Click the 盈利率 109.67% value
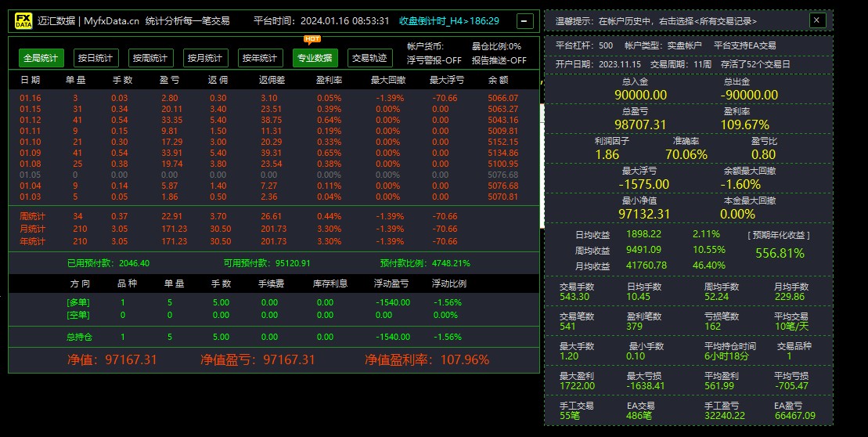The height and width of the screenshot is (437, 868). [x=744, y=125]
